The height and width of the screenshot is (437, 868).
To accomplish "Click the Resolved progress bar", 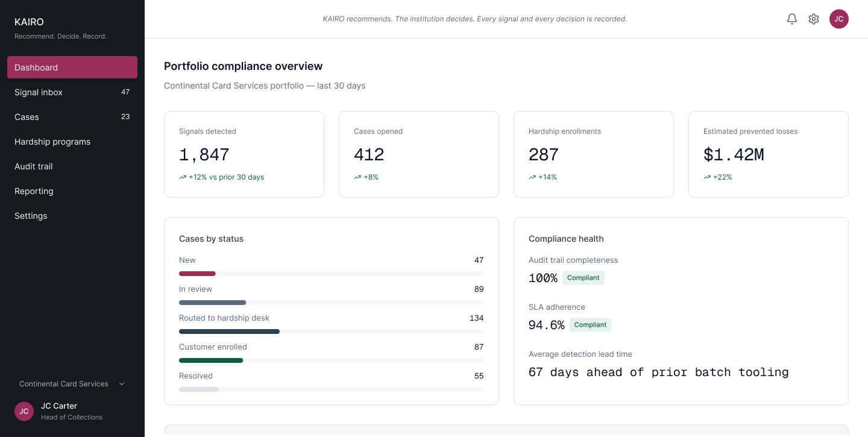I will click(x=332, y=389).
